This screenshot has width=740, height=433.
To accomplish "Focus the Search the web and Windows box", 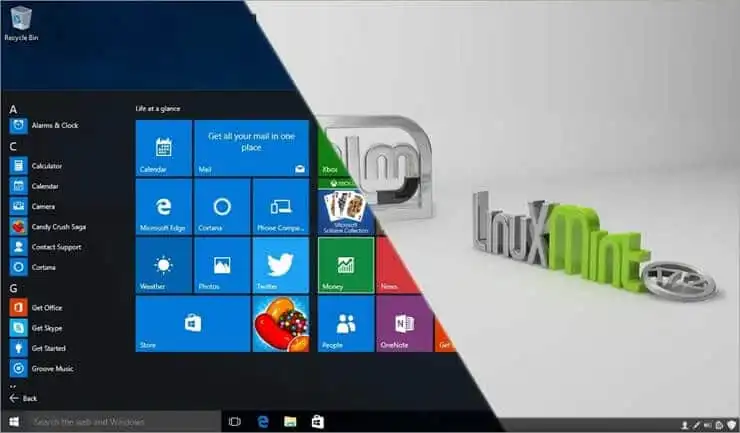I will click(124, 422).
